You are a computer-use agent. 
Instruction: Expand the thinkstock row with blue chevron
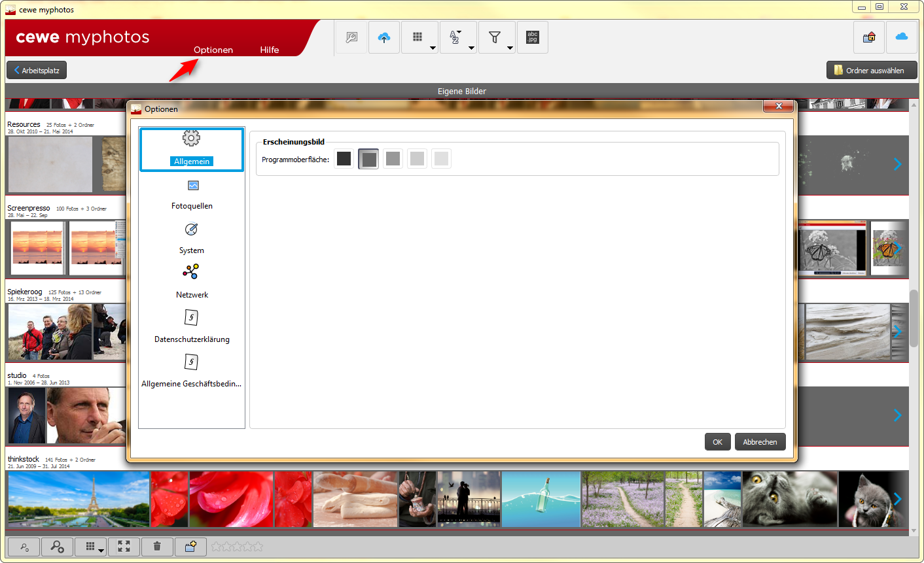point(897,499)
